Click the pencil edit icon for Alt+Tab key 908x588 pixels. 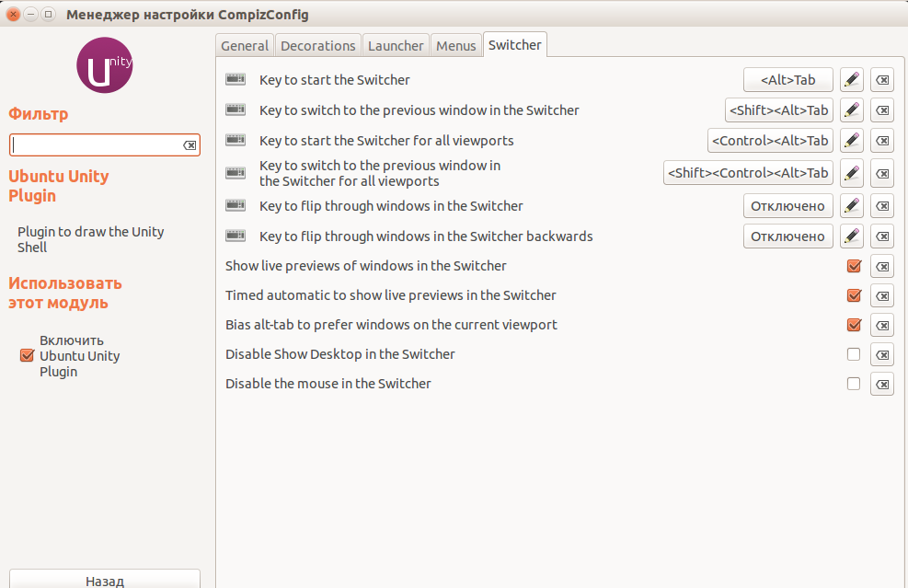(852, 80)
